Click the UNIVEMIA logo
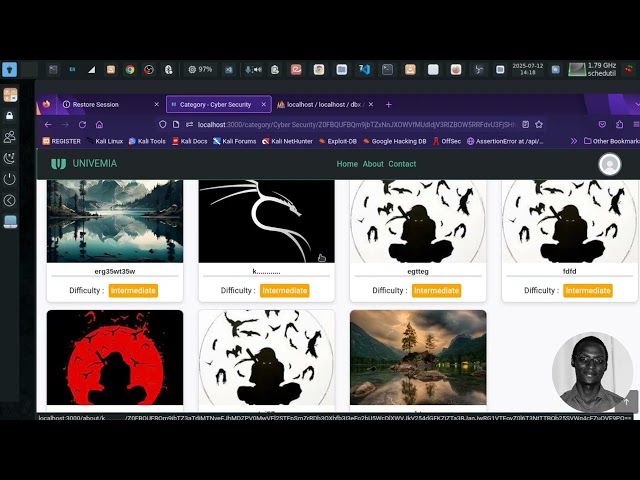The height and width of the screenshot is (480, 640). coord(84,164)
